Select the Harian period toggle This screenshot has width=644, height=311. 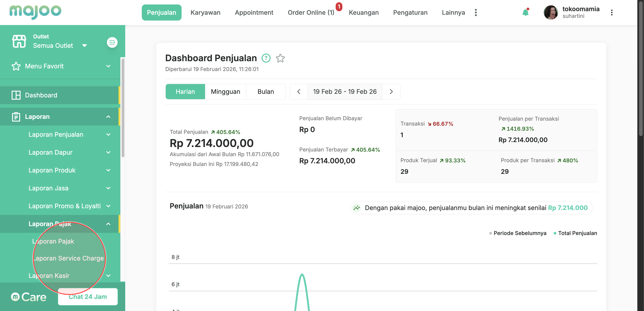(x=185, y=92)
